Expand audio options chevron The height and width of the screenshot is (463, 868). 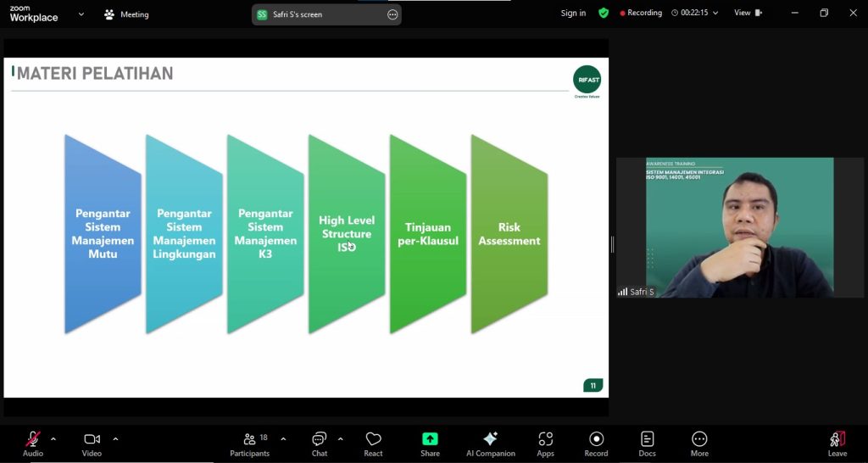pos(53,439)
